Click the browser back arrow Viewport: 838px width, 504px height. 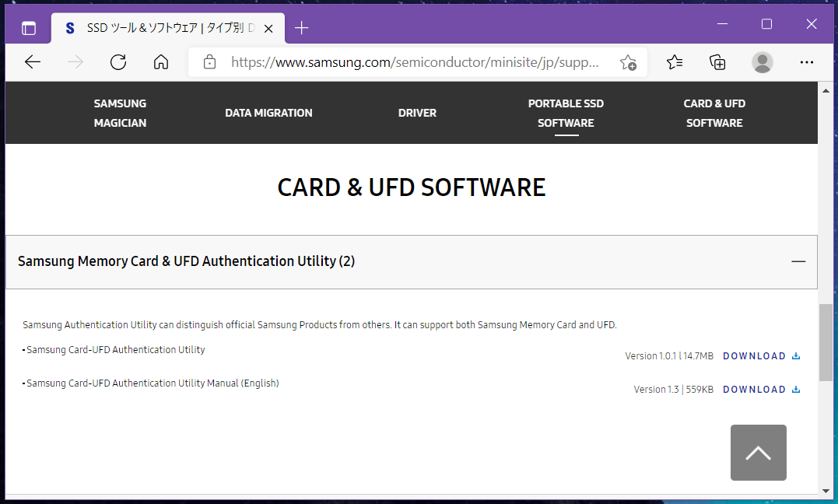point(33,62)
